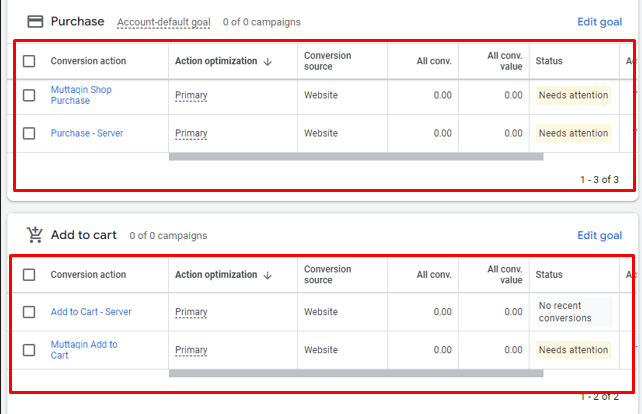
Task: Click the Purchase credit card icon
Action: click(34, 21)
